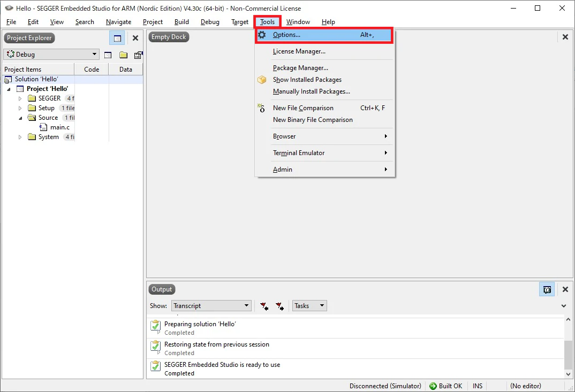Click the Solution 'Hello' icon
Image resolution: width=575 pixels, height=392 pixels.
pos(7,80)
